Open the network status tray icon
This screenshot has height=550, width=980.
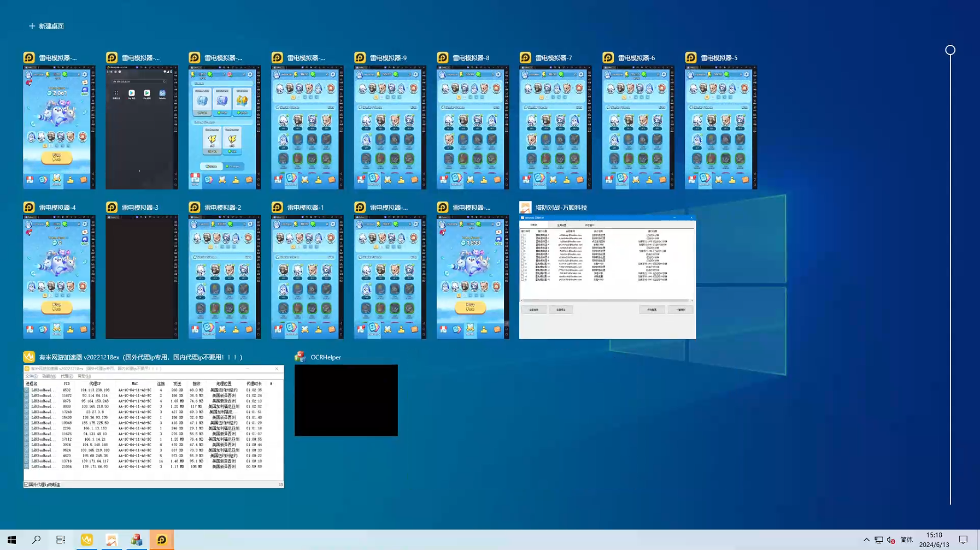[878, 540]
